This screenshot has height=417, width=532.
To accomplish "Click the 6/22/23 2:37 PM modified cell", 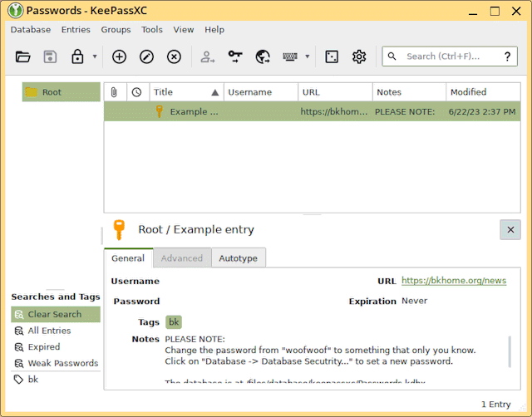I will [482, 111].
